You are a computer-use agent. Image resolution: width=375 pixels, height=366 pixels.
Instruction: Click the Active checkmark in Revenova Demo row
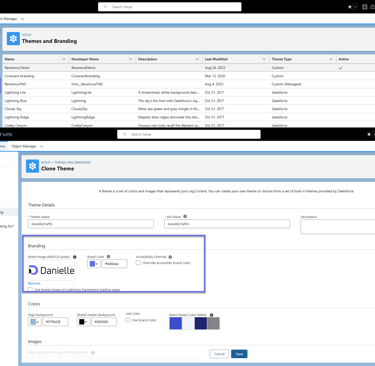340,68
